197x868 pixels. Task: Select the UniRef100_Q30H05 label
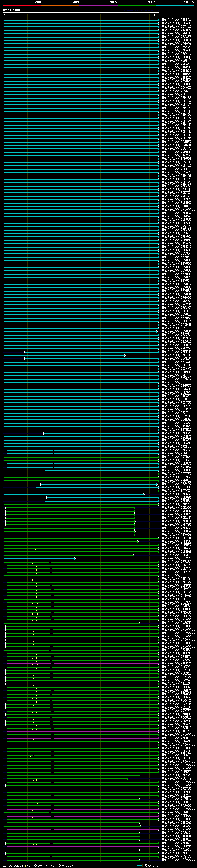tap(177, 81)
